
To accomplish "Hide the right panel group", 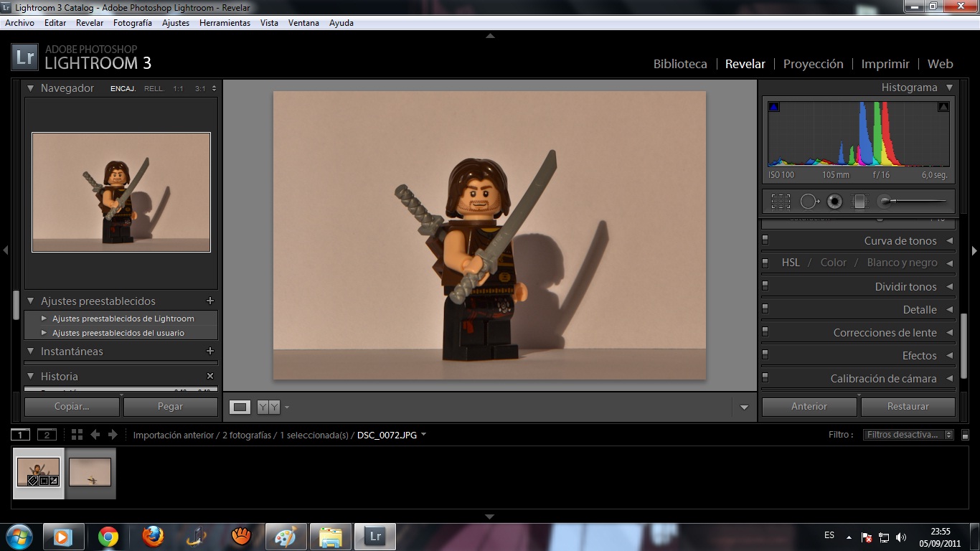I will click(x=974, y=250).
